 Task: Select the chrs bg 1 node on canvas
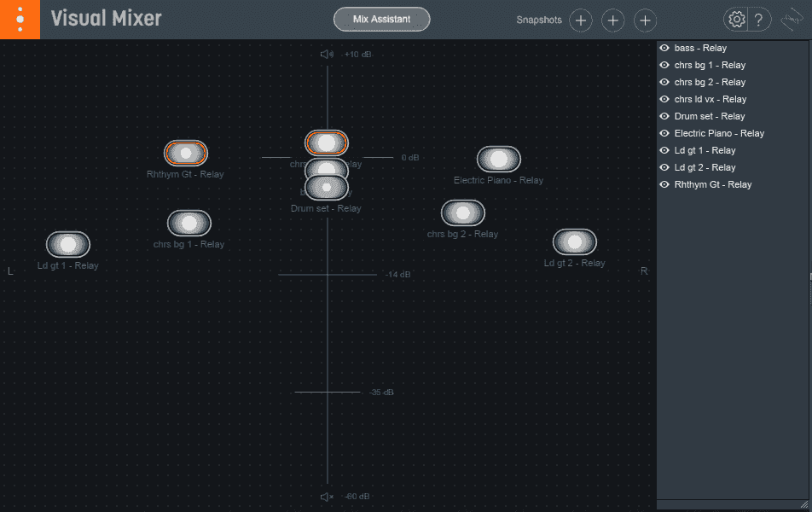coord(189,223)
